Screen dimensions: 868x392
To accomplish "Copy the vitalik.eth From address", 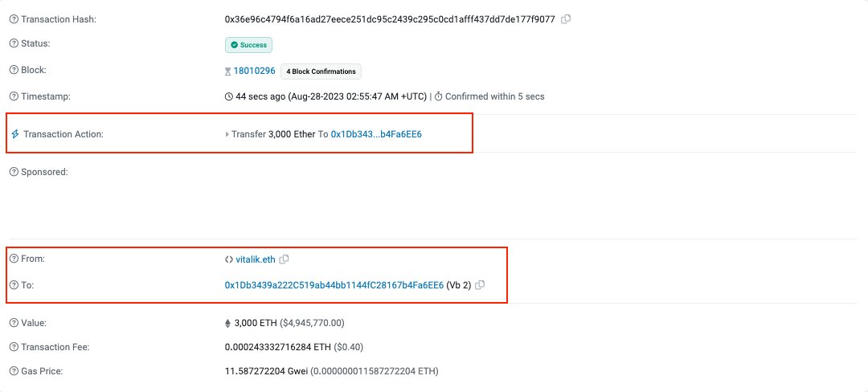I will [284, 259].
